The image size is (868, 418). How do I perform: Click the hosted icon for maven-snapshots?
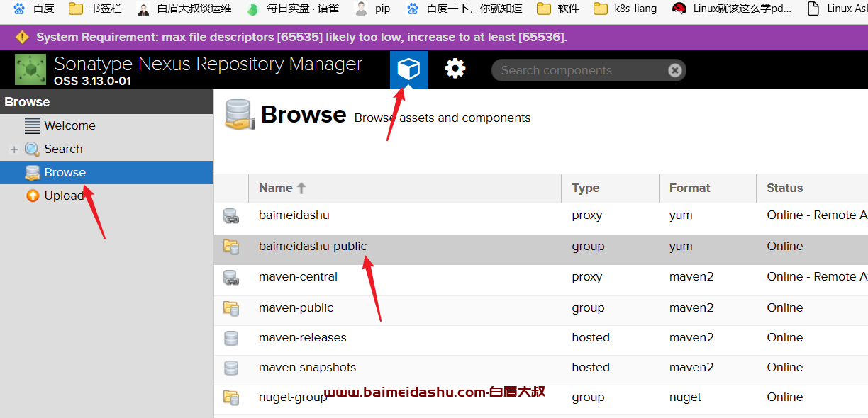pyautogui.click(x=231, y=368)
